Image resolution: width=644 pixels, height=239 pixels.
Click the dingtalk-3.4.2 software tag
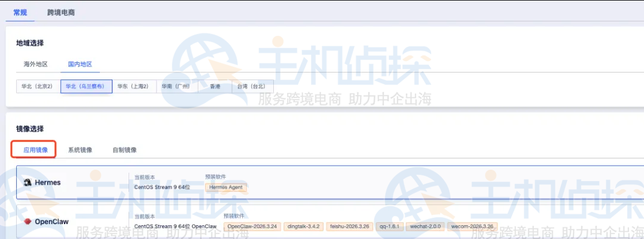coord(304,226)
